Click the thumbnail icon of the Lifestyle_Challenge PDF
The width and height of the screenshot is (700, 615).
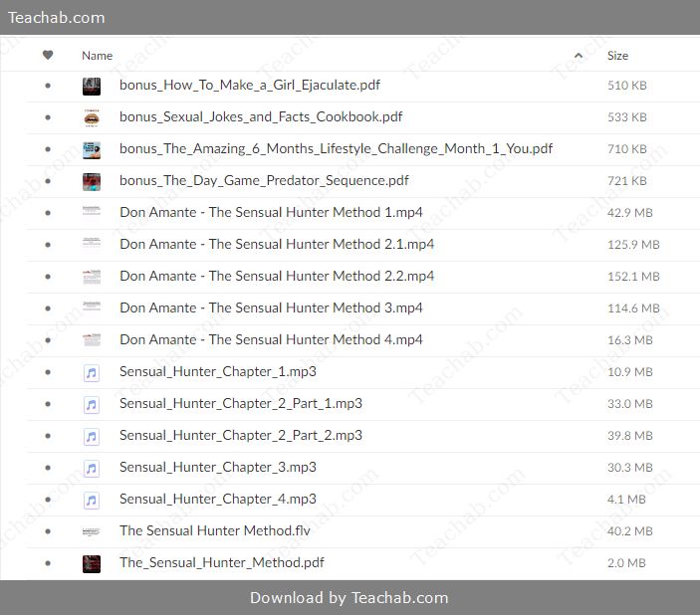[91, 149]
